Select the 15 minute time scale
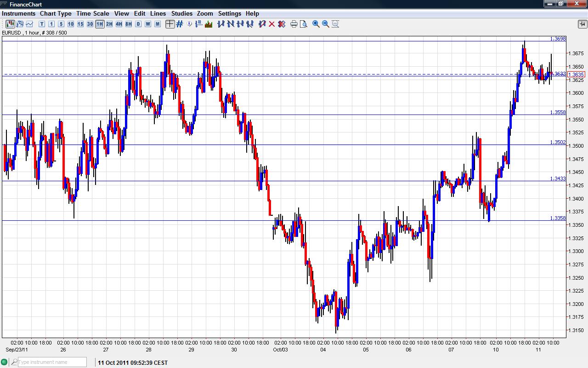 click(x=80, y=24)
